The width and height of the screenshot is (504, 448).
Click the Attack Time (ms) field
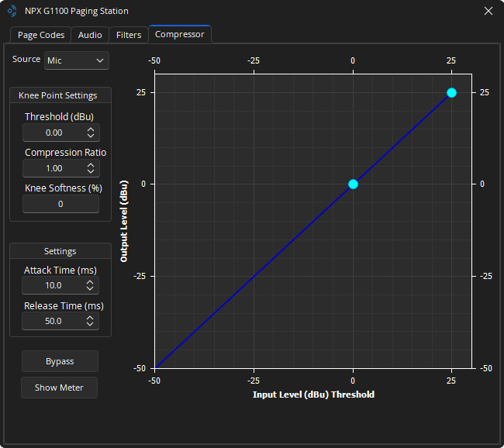[54, 285]
